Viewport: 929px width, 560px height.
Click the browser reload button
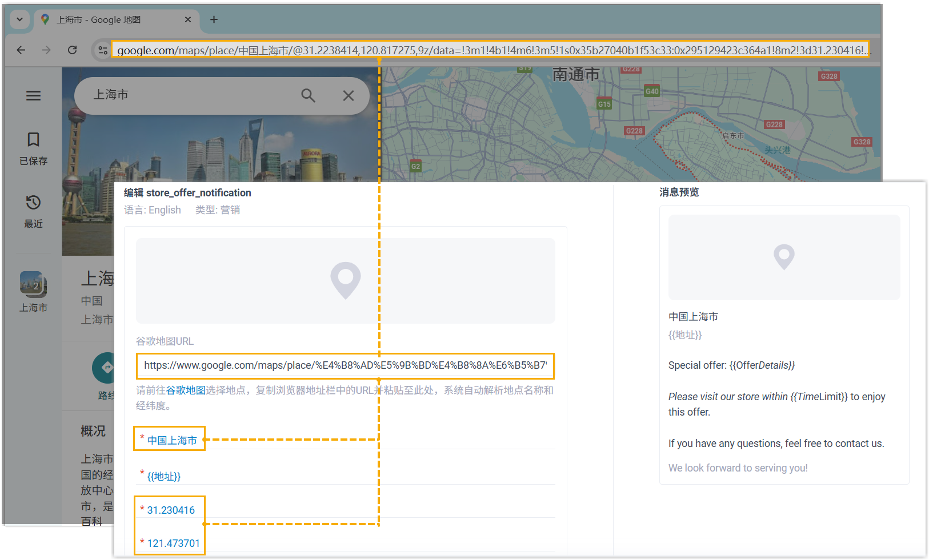[x=72, y=50]
